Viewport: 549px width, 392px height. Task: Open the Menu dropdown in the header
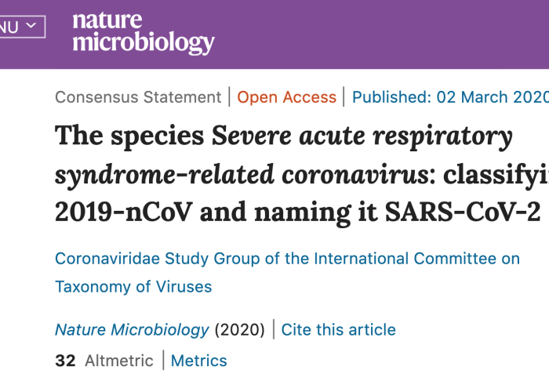click(22, 27)
